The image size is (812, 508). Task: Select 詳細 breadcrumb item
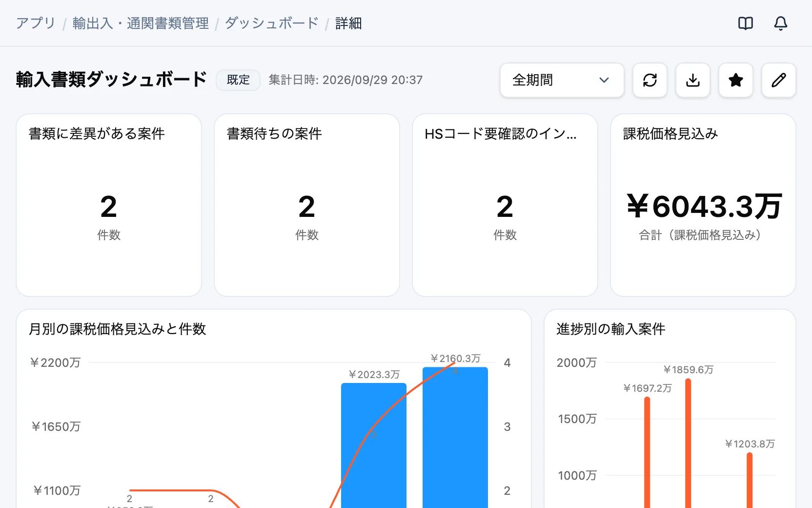pyautogui.click(x=348, y=23)
